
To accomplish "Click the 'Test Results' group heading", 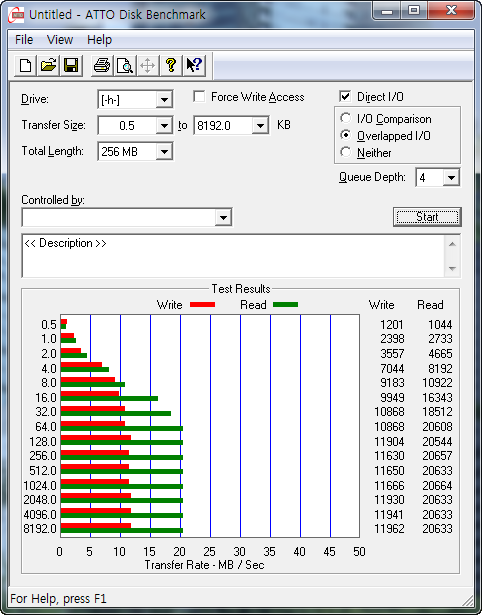I will [241, 289].
